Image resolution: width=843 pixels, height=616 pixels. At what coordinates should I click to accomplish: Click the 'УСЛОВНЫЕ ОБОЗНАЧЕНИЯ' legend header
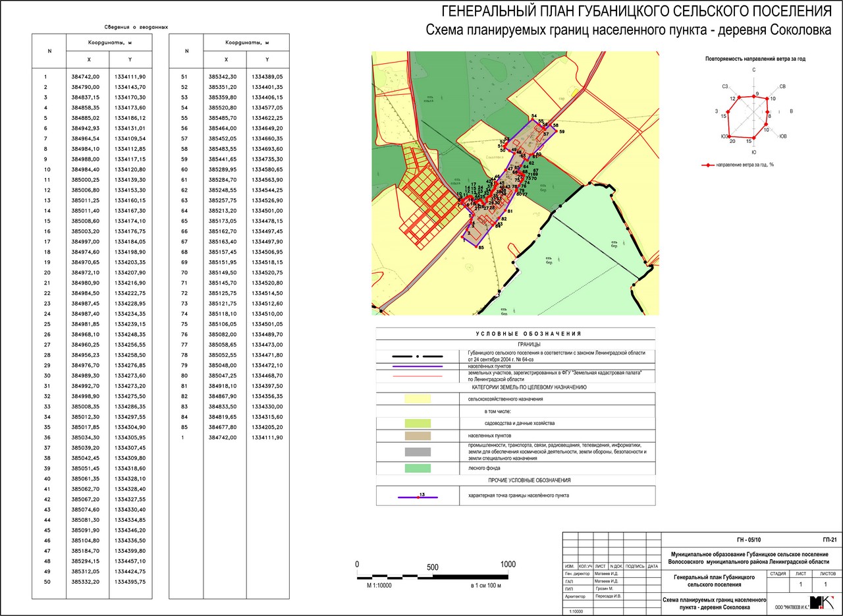click(529, 334)
